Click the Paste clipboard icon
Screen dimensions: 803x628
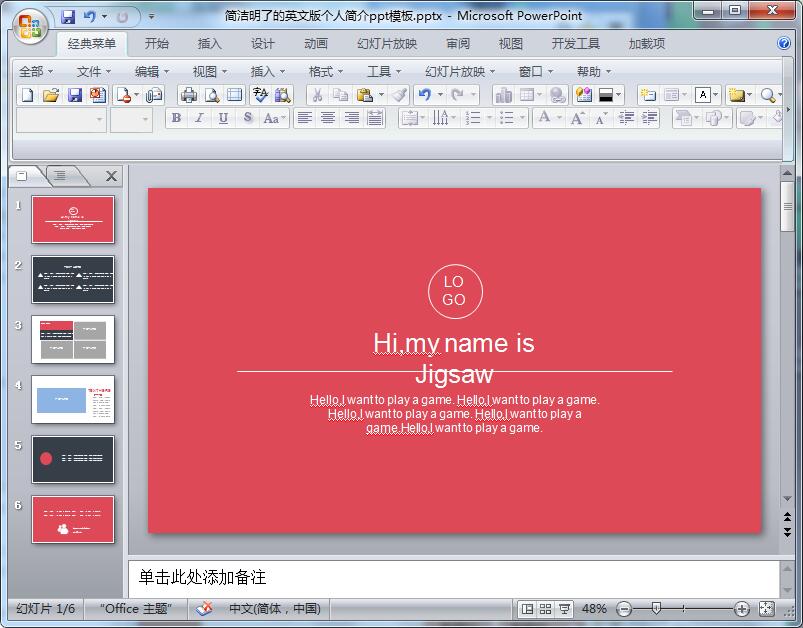pos(364,95)
